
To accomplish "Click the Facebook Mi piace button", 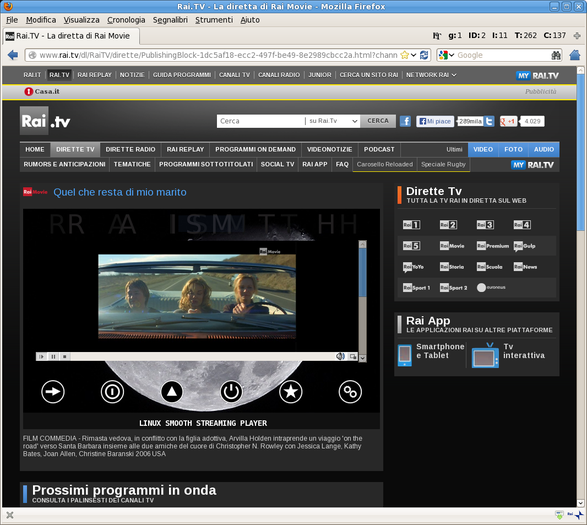I will coord(435,121).
